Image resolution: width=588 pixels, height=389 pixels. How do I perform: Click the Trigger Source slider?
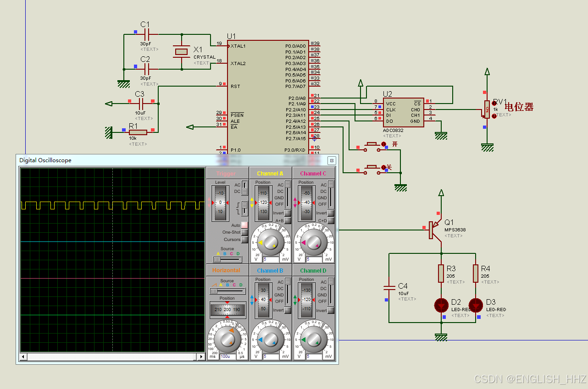click(x=227, y=259)
